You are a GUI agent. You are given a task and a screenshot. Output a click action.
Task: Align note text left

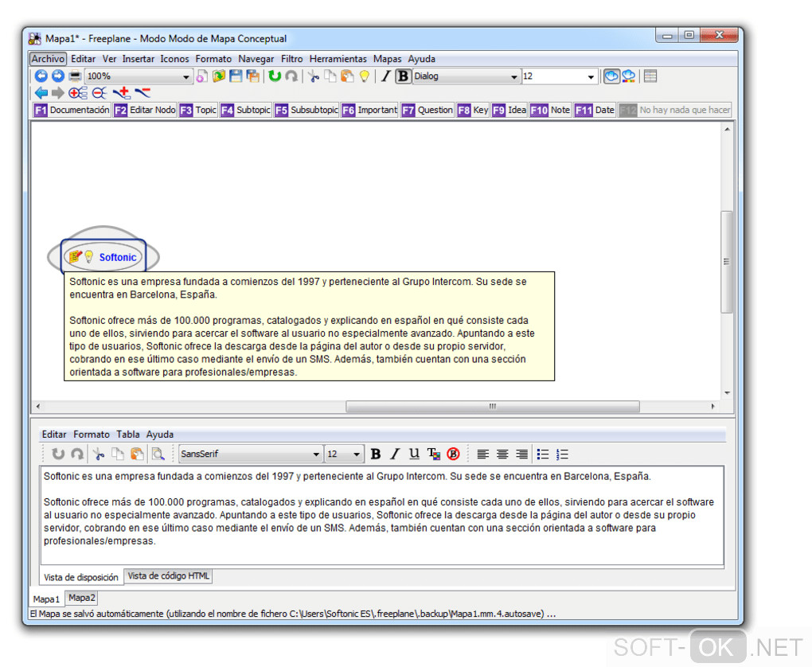click(482, 454)
